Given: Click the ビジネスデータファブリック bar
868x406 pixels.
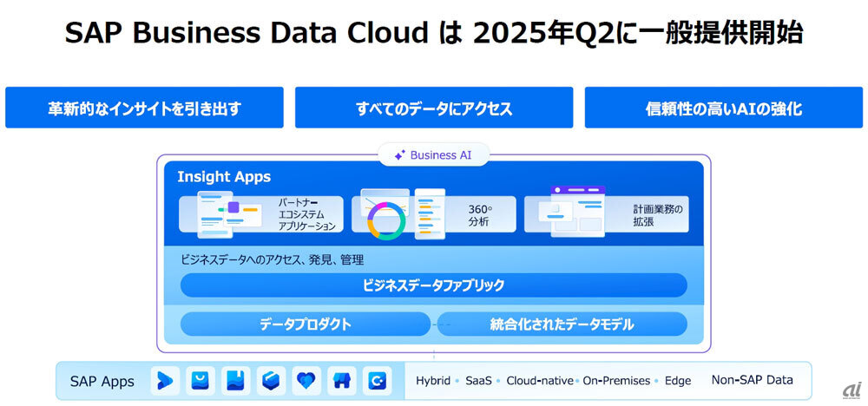Looking at the screenshot, I should tap(434, 285).
